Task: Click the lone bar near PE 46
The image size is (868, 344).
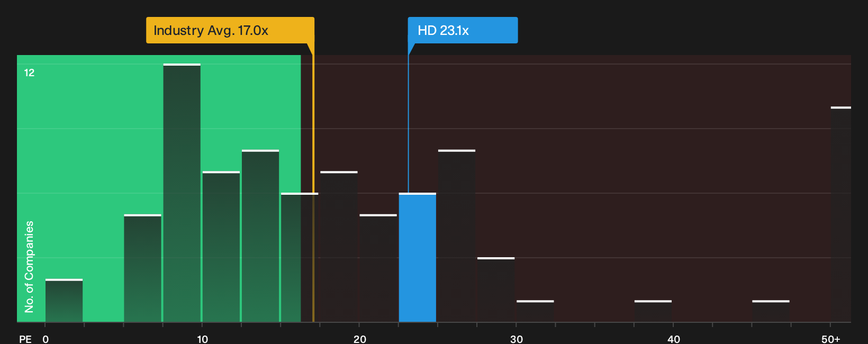Action: click(771, 311)
